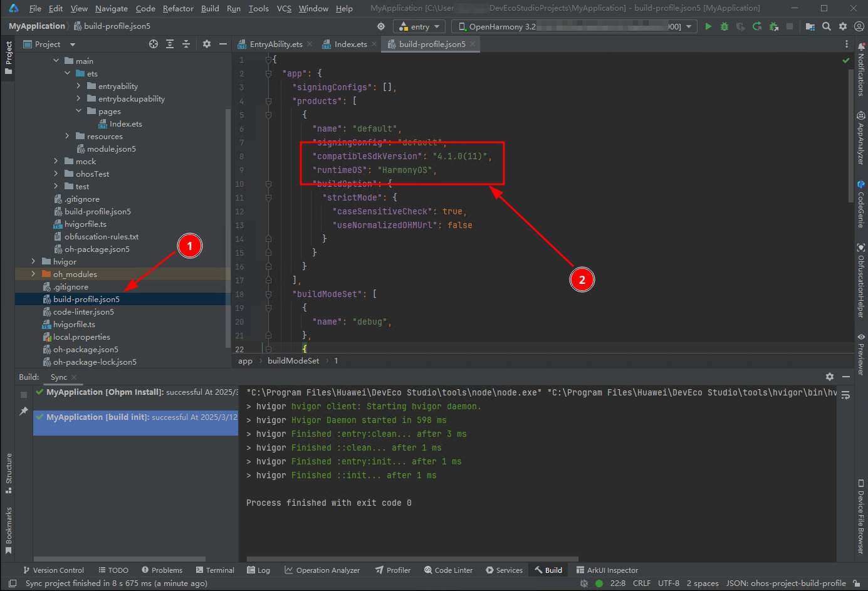868x591 pixels.
Task: Open entry module dropdown
Action: point(419,26)
